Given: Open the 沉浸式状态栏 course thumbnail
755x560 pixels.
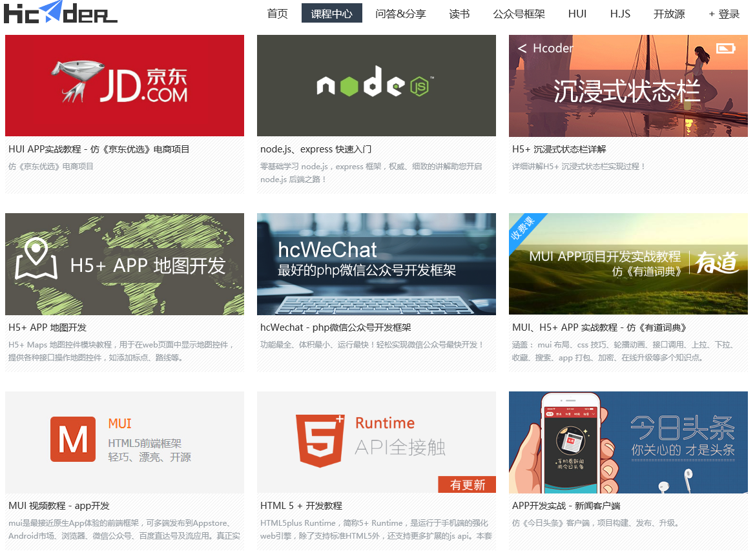Looking at the screenshot, I should coord(628,86).
